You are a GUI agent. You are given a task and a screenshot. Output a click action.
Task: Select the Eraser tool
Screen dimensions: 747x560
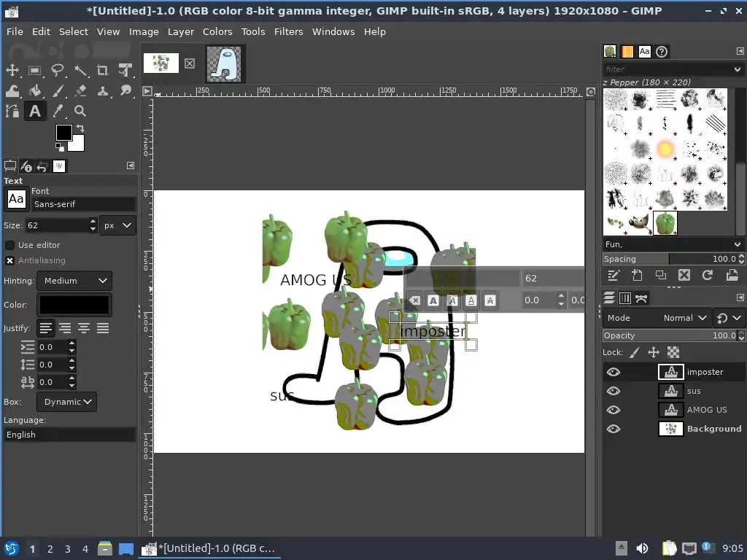coord(80,90)
